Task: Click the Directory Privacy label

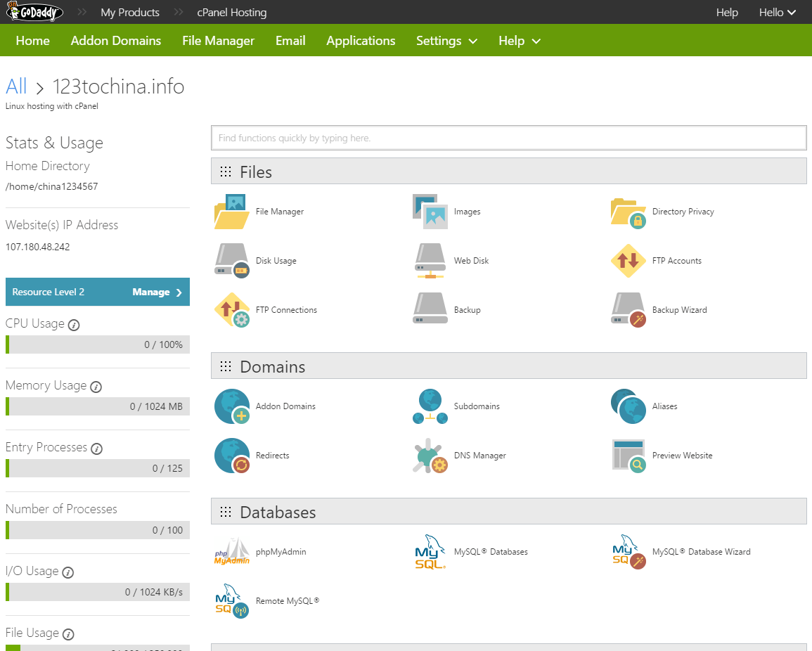Action: click(x=683, y=212)
